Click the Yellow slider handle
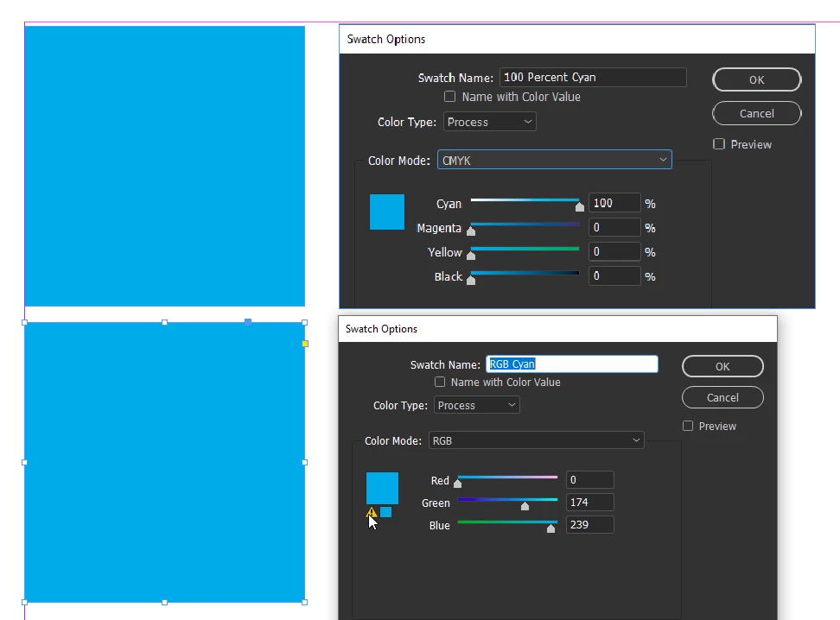 [471, 256]
